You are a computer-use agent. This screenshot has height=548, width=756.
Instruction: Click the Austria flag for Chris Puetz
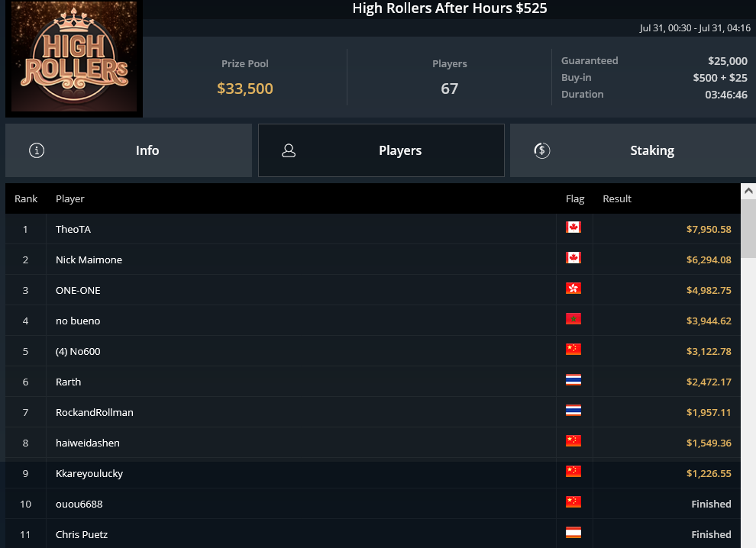point(573,533)
